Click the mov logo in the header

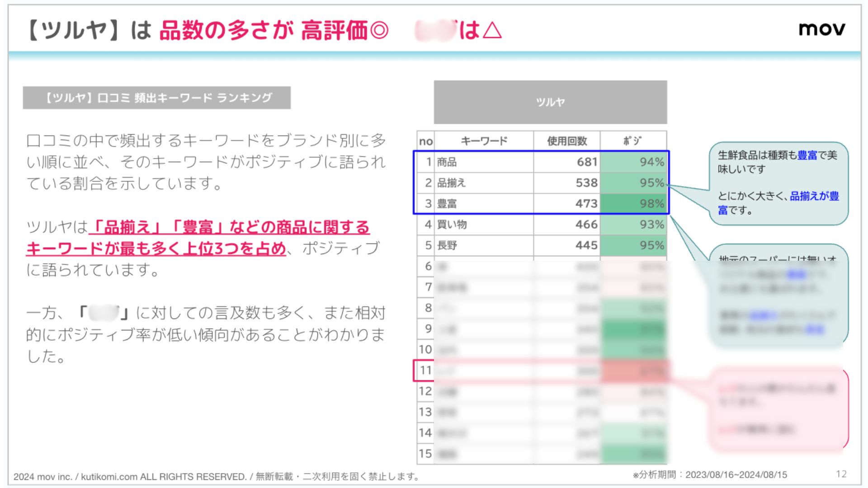821,29
